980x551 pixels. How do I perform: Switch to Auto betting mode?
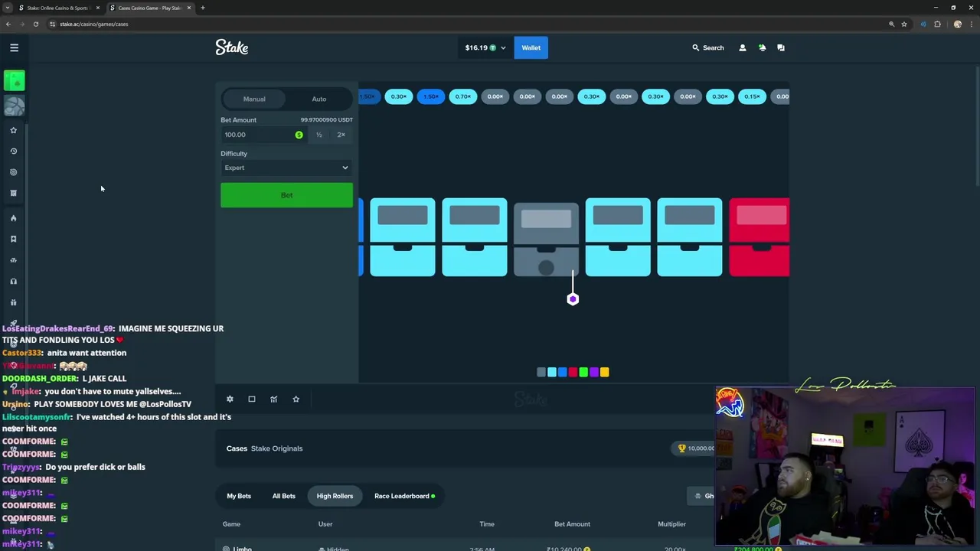point(319,99)
